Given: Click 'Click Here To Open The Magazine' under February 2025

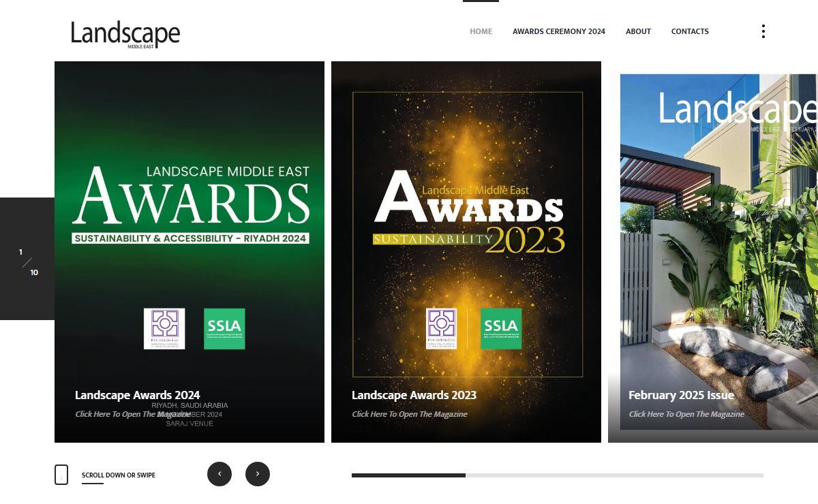Looking at the screenshot, I should click(686, 414).
